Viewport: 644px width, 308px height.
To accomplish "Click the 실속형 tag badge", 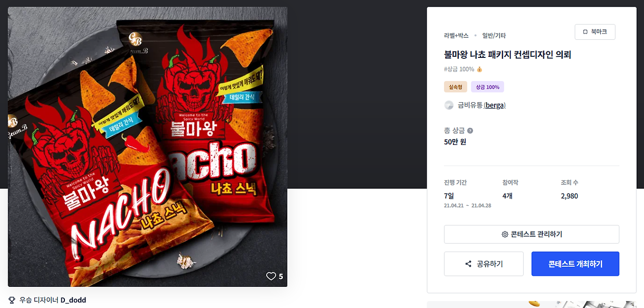I will click(455, 87).
